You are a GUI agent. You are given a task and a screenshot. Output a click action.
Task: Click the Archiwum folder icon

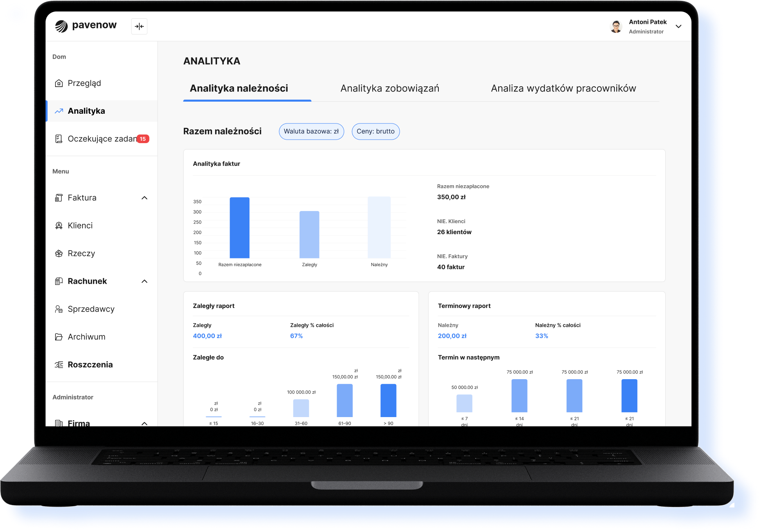coord(59,337)
